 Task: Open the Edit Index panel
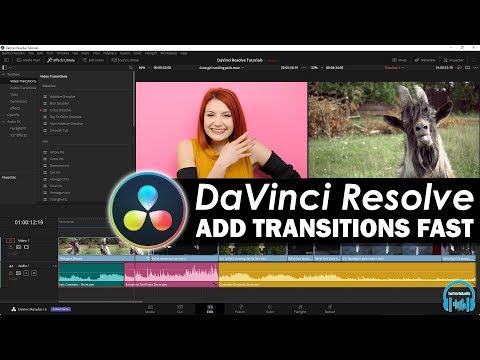(94, 60)
